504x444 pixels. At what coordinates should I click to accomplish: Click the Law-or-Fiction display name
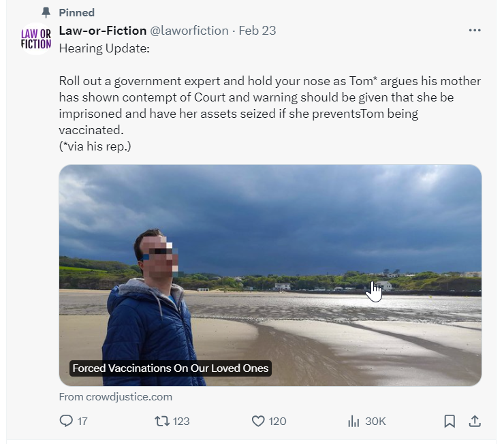(103, 31)
